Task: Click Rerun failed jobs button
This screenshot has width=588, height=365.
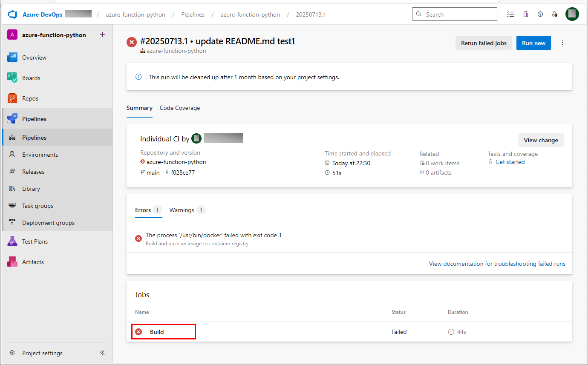Action: coord(484,43)
